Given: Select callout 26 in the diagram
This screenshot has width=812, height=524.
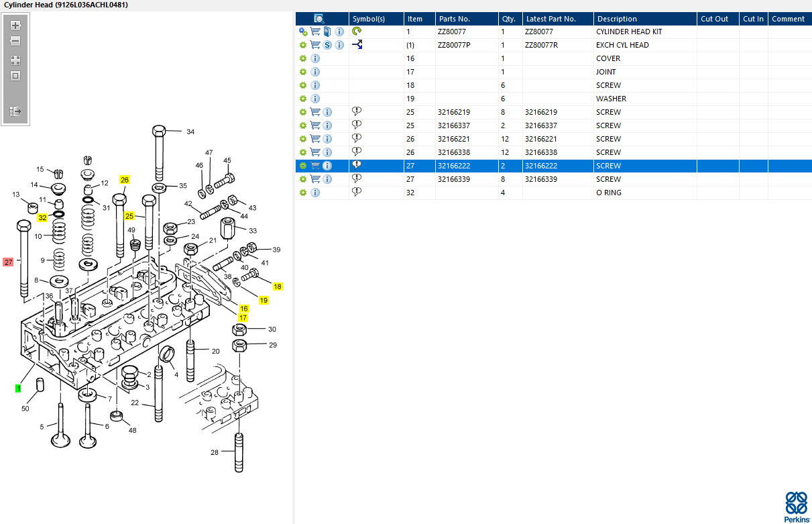Looking at the screenshot, I should pyautogui.click(x=125, y=180).
